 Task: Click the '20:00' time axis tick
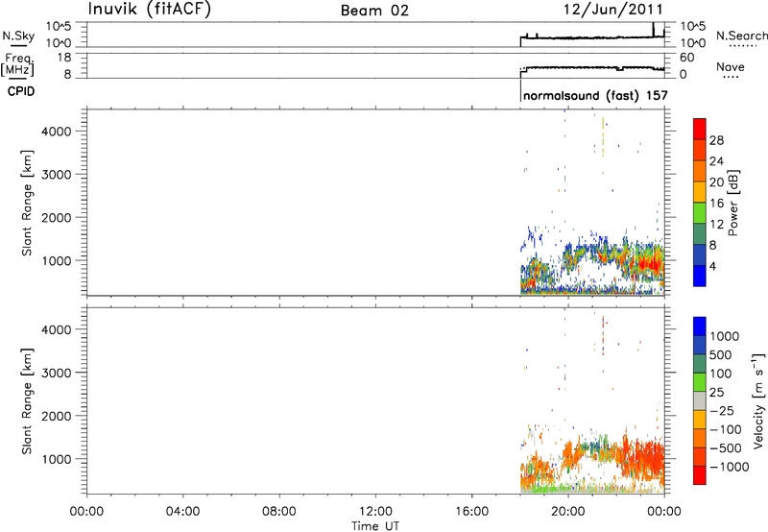[568, 512]
